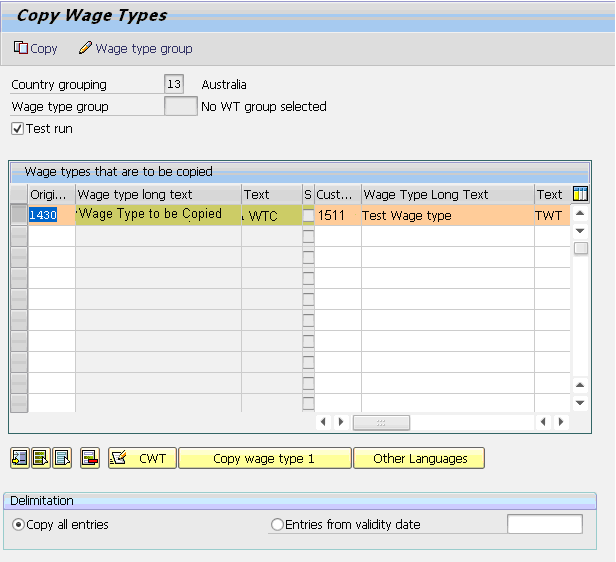Click the Country grouping field showing 13
Screen dimensions: 616x562
[174, 85]
